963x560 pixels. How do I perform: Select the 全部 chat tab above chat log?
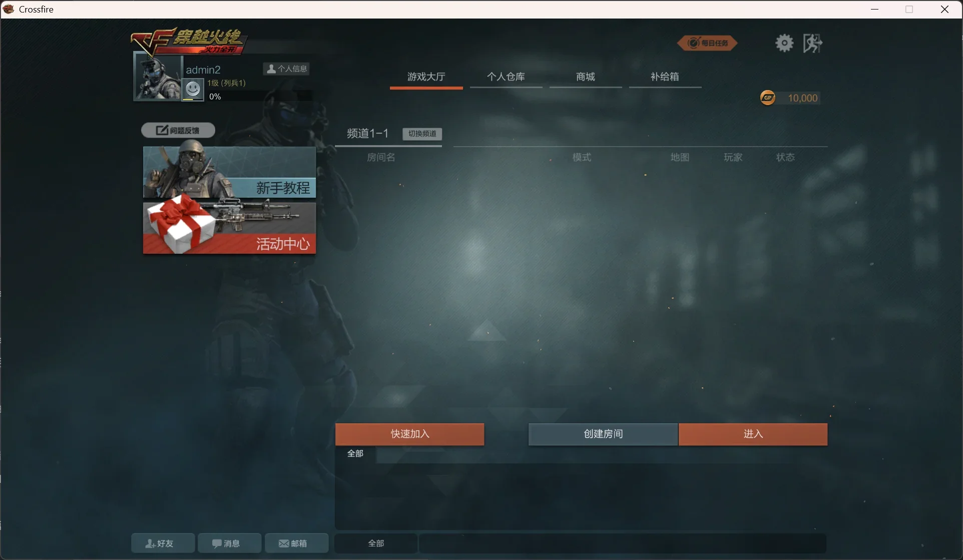[x=355, y=453]
